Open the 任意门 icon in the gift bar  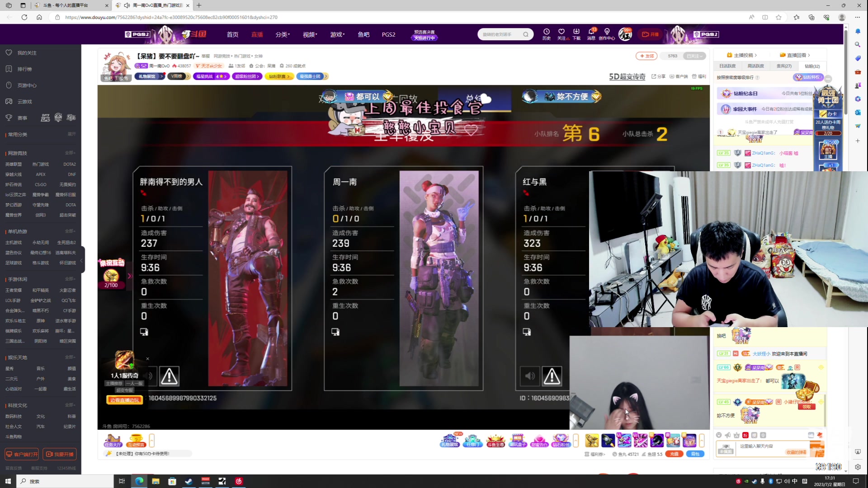click(472, 440)
